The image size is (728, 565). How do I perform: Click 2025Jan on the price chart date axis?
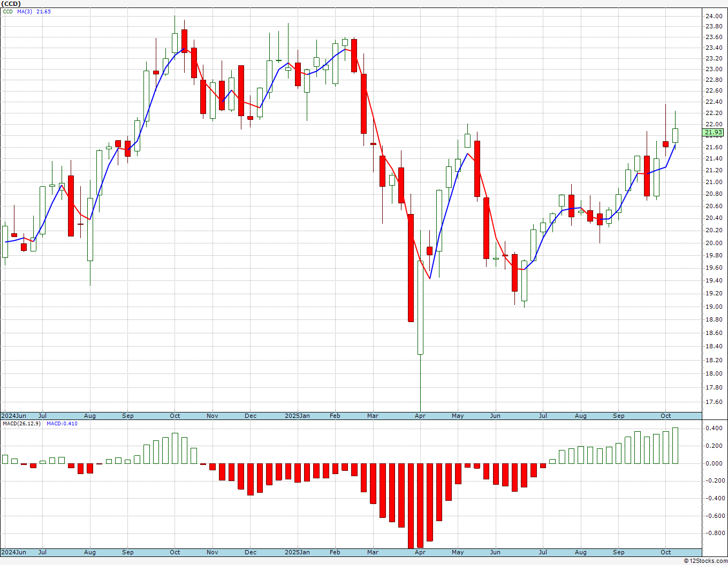click(x=297, y=416)
